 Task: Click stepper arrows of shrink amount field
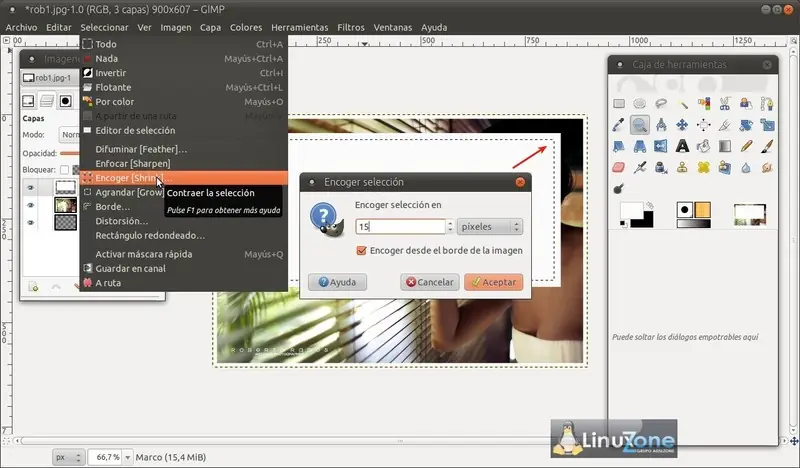pos(450,227)
